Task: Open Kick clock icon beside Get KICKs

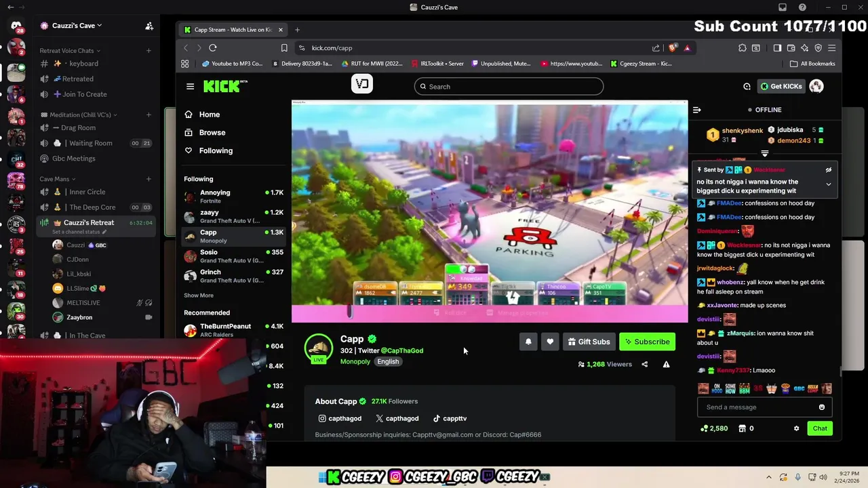Action: (x=747, y=86)
